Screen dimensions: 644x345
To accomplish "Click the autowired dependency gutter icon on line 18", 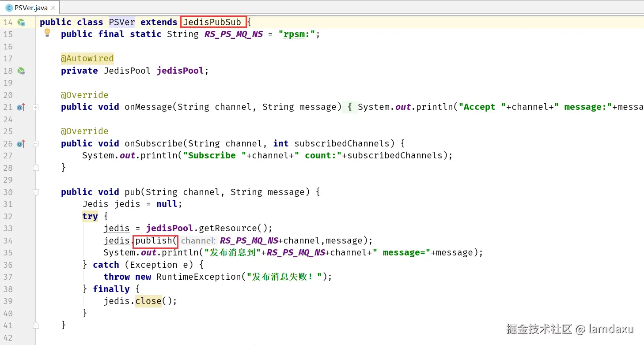I will pyautogui.click(x=21, y=71).
